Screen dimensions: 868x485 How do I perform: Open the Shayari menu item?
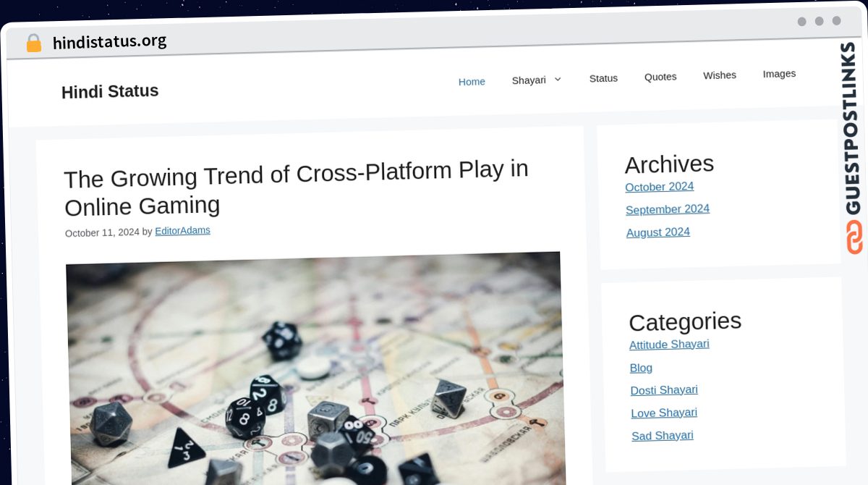click(529, 80)
